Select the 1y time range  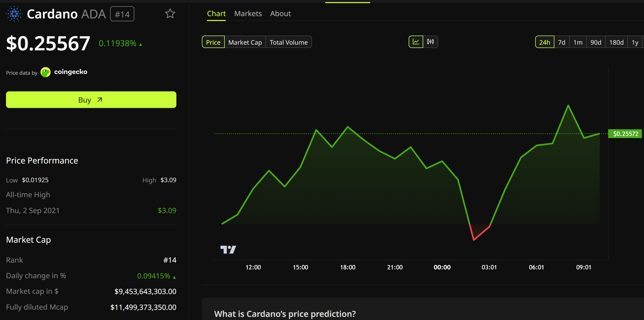[635, 42]
